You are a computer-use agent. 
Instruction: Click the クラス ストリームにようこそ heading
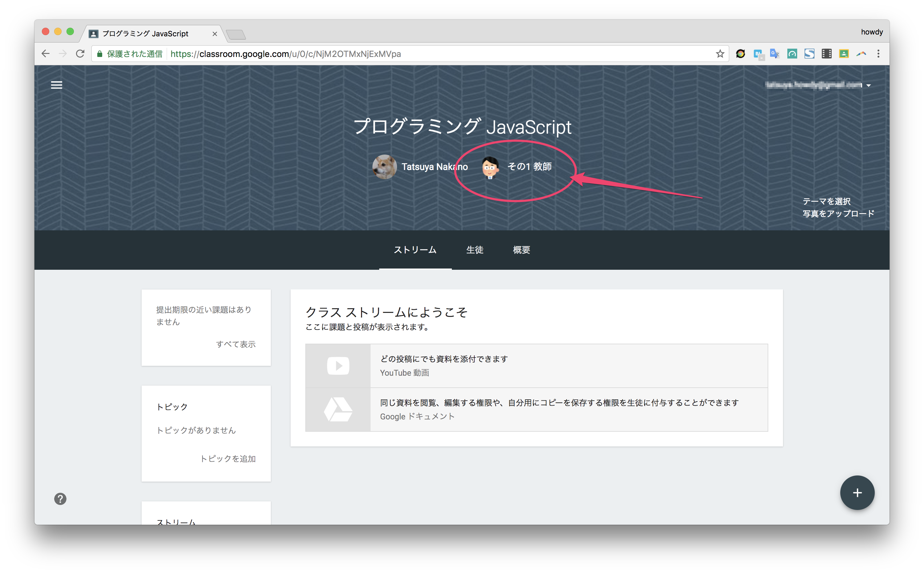pos(386,312)
